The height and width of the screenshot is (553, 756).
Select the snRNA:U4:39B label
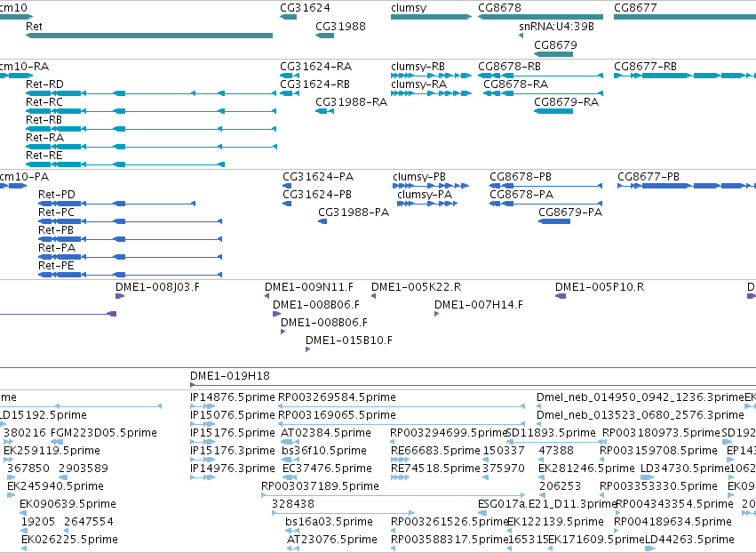(x=556, y=27)
